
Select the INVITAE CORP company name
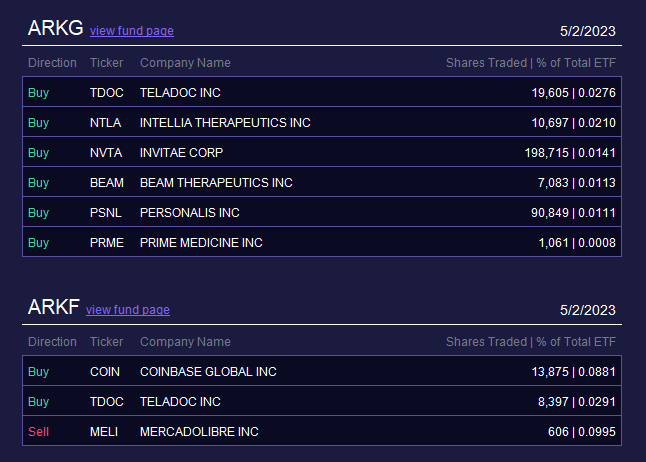[x=181, y=152]
